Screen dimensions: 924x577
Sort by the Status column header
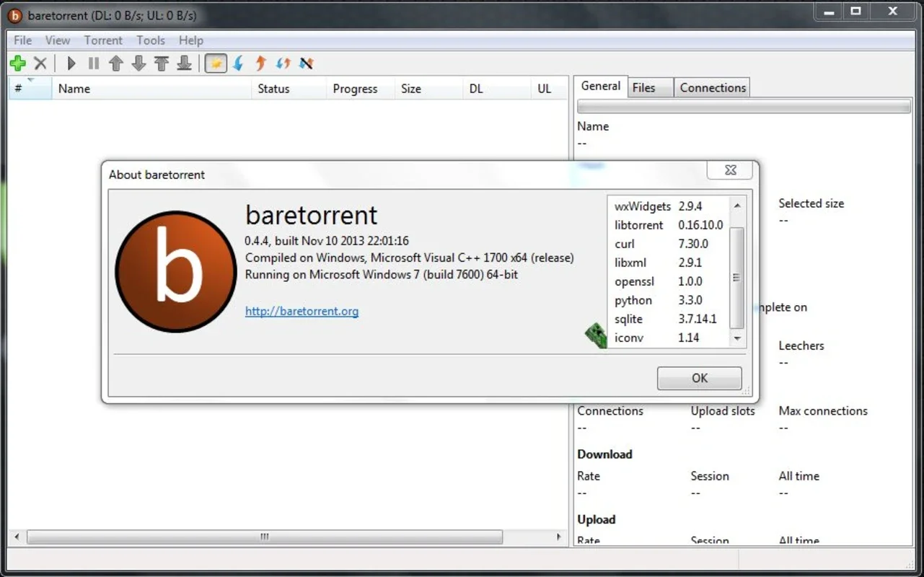click(x=289, y=89)
